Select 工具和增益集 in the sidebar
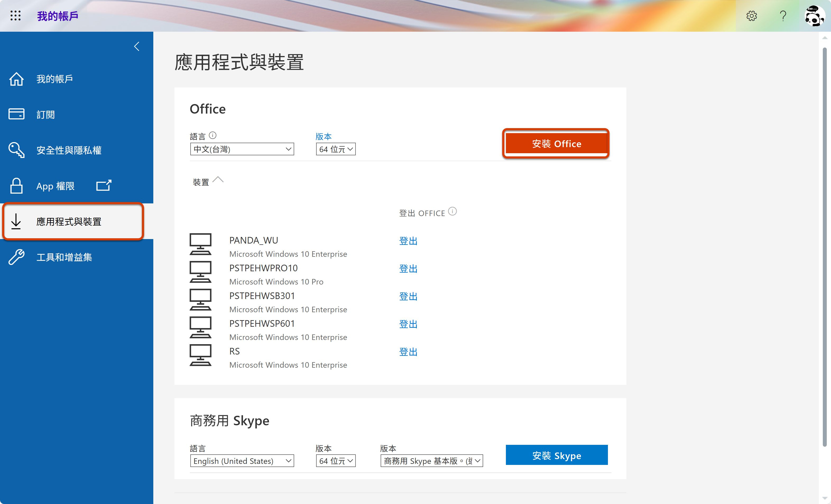This screenshot has height=504, width=831. point(64,257)
